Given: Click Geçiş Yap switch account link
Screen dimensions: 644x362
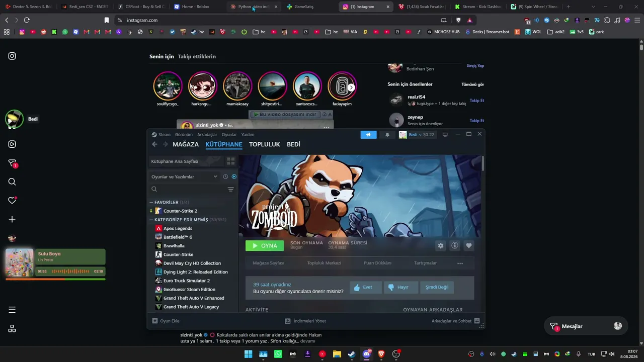Looking at the screenshot, I should pos(475,66).
